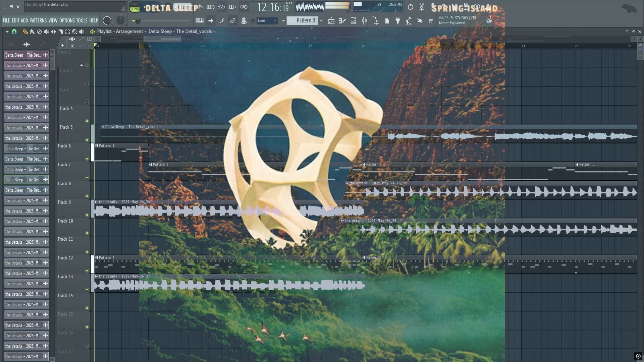
Task: Toggle the playlist magnet snap button
Action: [14, 32]
